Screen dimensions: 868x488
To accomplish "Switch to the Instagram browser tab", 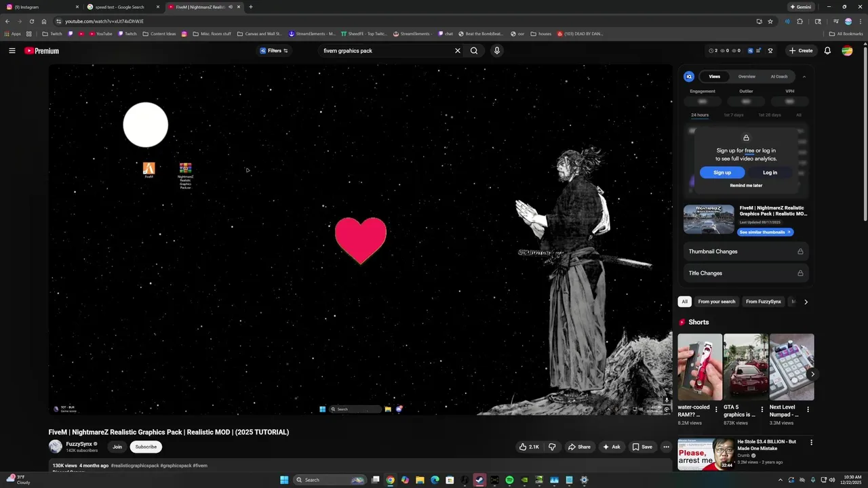I will pyautogui.click(x=41, y=7).
